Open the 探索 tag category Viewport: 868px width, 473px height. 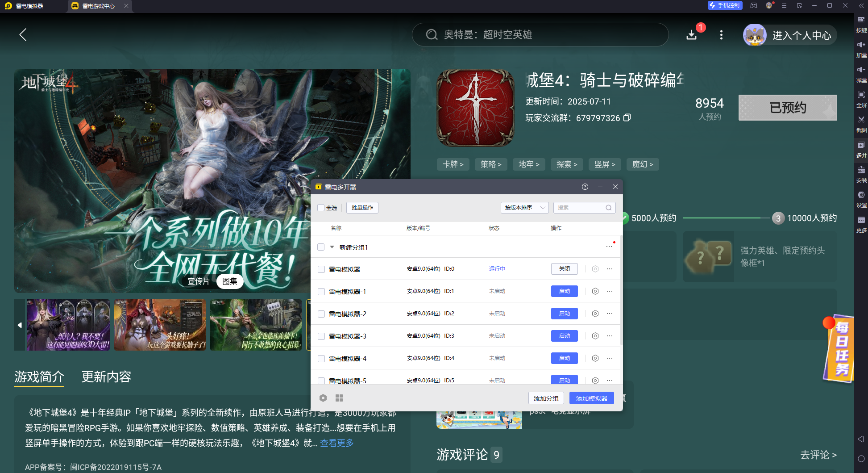click(567, 164)
